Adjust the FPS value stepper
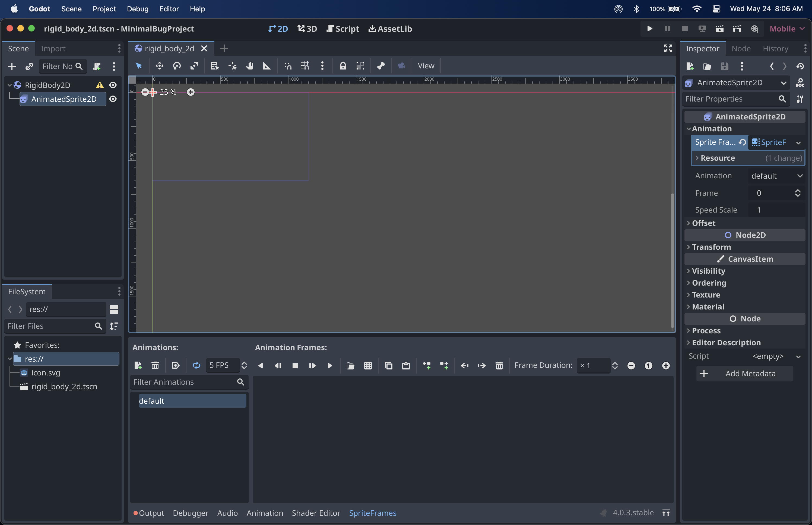The width and height of the screenshot is (812, 525). [x=245, y=365]
